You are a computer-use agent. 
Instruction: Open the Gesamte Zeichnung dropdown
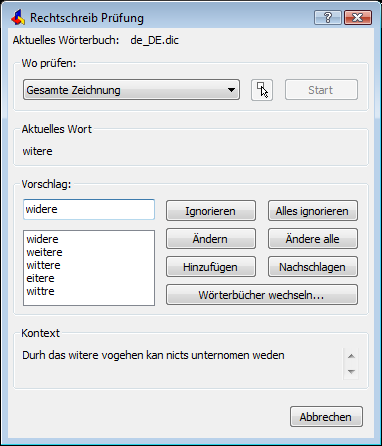131,90
